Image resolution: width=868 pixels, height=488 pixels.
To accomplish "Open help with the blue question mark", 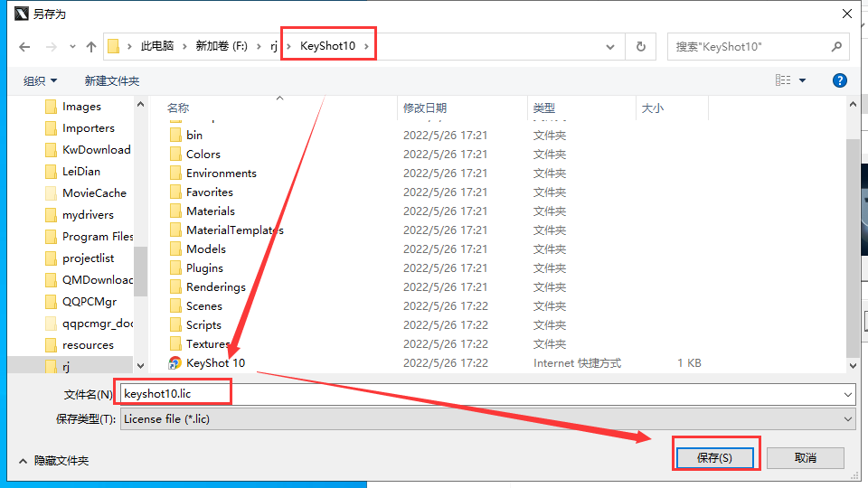I will (x=839, y=80).
